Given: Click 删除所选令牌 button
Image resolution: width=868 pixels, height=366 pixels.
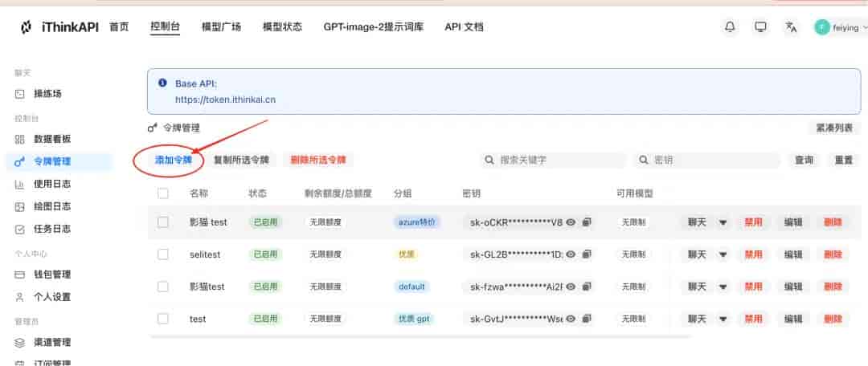Looking at the screenshot, I should pos(318,161).
